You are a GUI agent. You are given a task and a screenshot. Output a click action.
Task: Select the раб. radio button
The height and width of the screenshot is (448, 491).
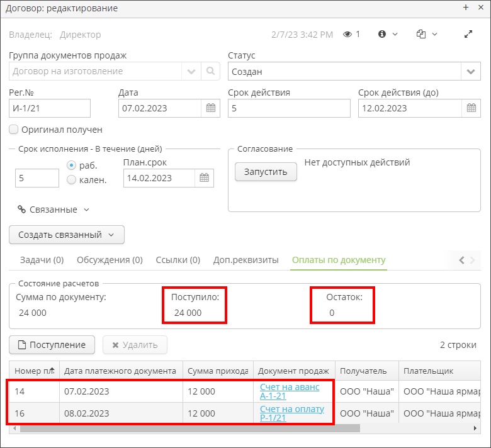click(x=71, y=165)
